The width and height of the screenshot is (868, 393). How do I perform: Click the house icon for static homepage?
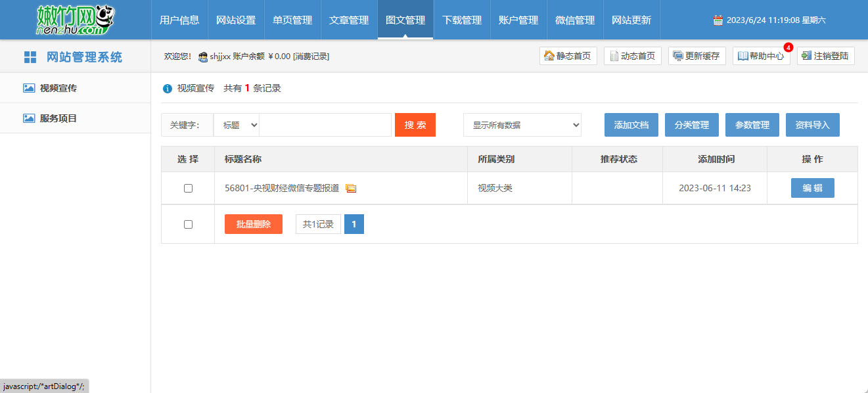coord(549,56)
